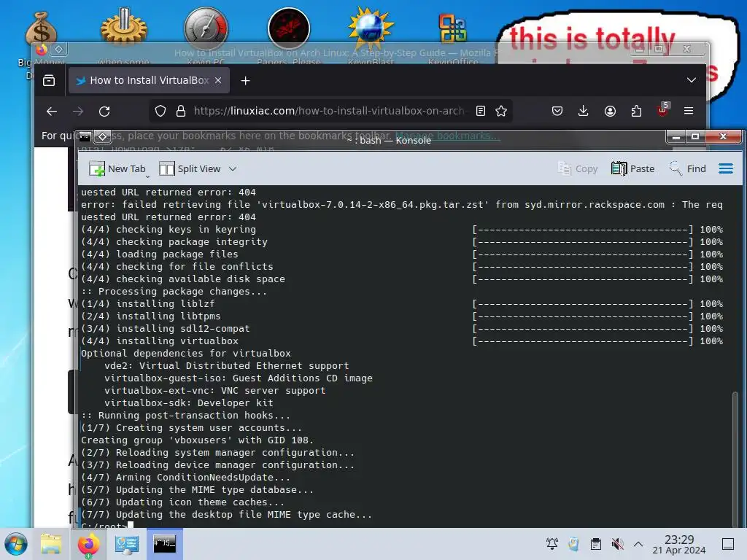
Task: Click uBlock Origin extension icon
Action: click(662, 110)
